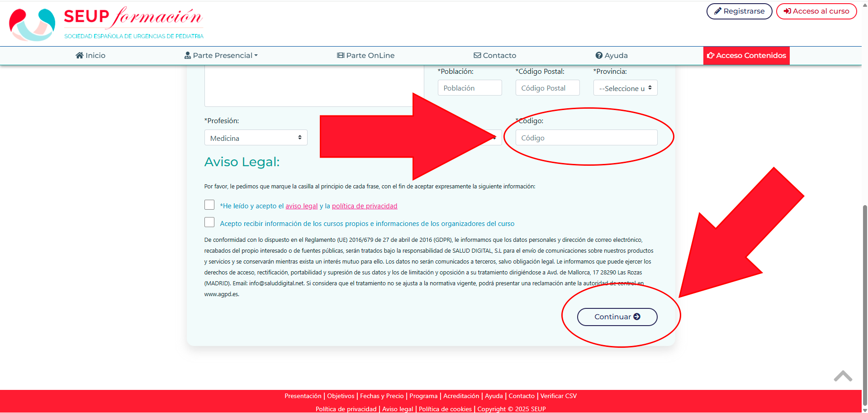Click the Acceso al curso button
868x413 pixels.
point(816,11)
